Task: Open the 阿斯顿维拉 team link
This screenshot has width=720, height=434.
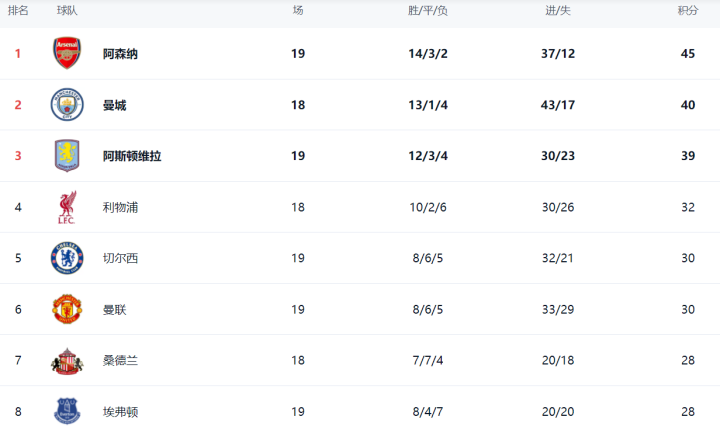Action: point(132,156)
